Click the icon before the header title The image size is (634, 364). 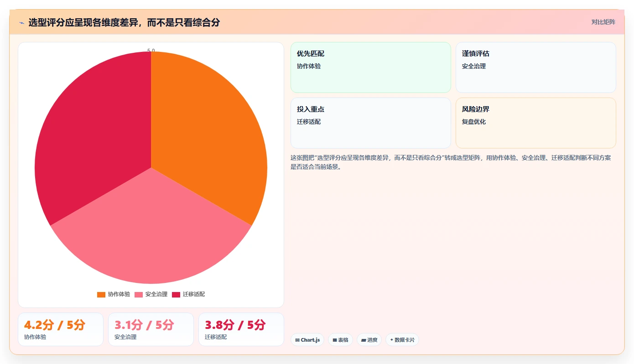(21, 22)
